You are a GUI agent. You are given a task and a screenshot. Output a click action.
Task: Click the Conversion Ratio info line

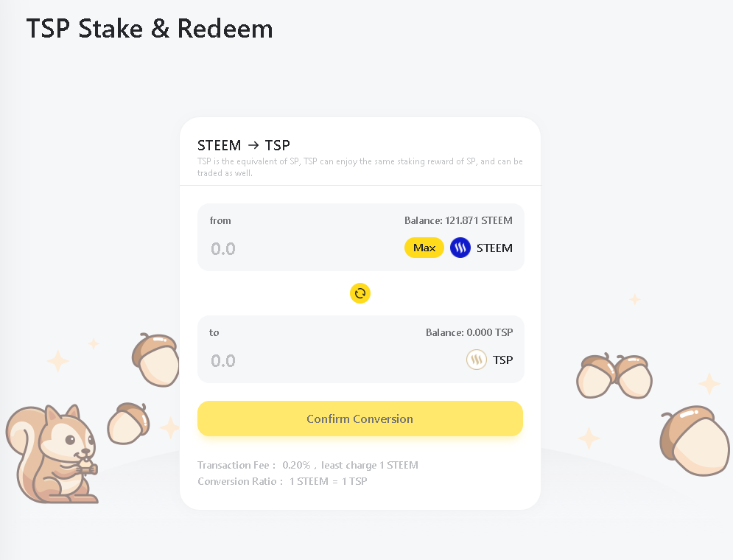(282, 481)
